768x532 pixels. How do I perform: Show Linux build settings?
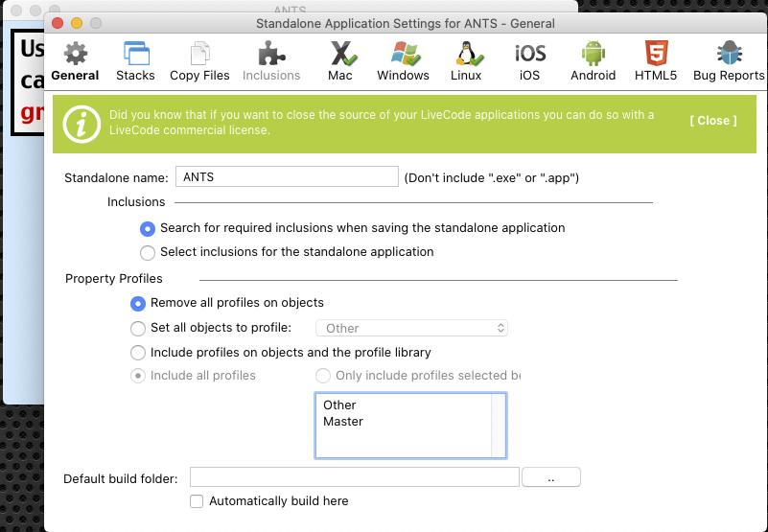tap(466, 60)
